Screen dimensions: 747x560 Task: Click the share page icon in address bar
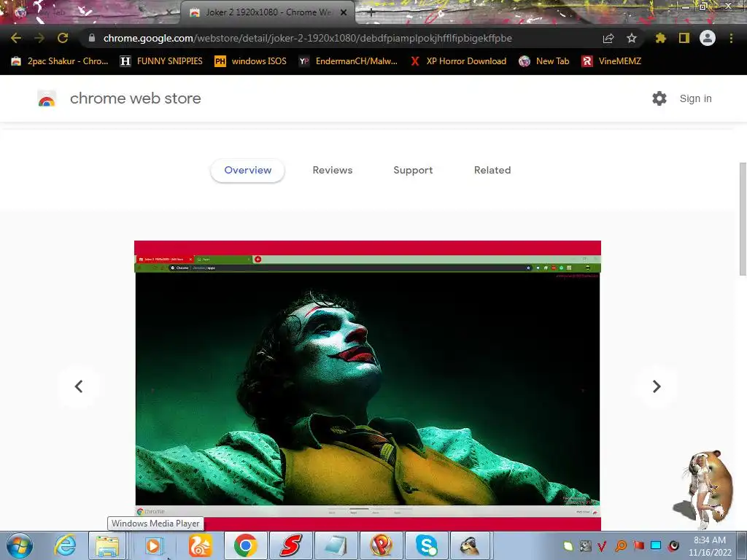click(608, 38)
